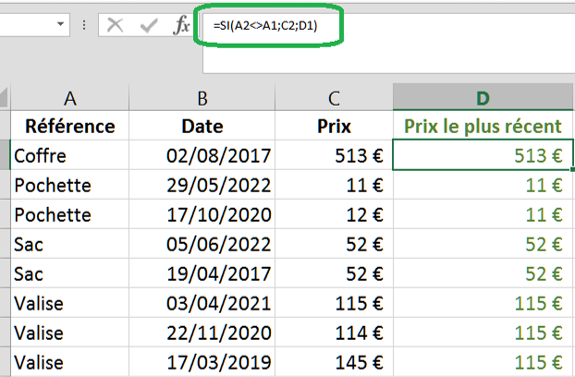Select active cell 513 € in column D

[483, 155]
